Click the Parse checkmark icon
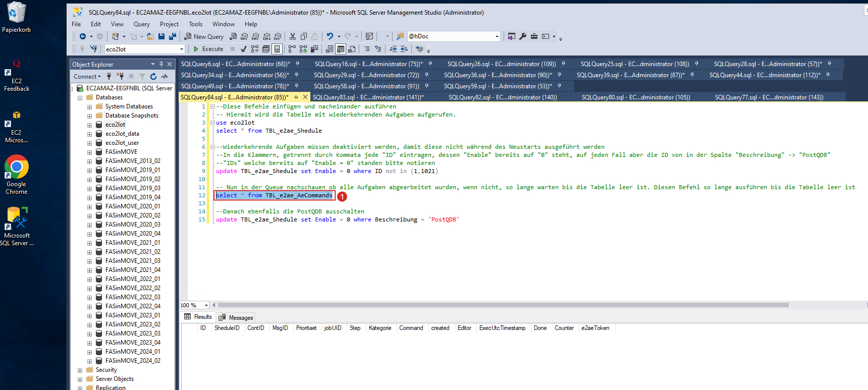 244,49
